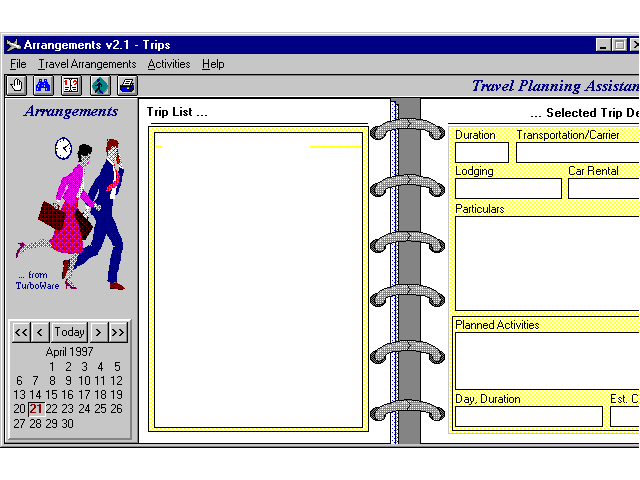This screenshot has height=480, width=640.
Task: Open the Travel Arrangements menu
Action: [87, 64]
